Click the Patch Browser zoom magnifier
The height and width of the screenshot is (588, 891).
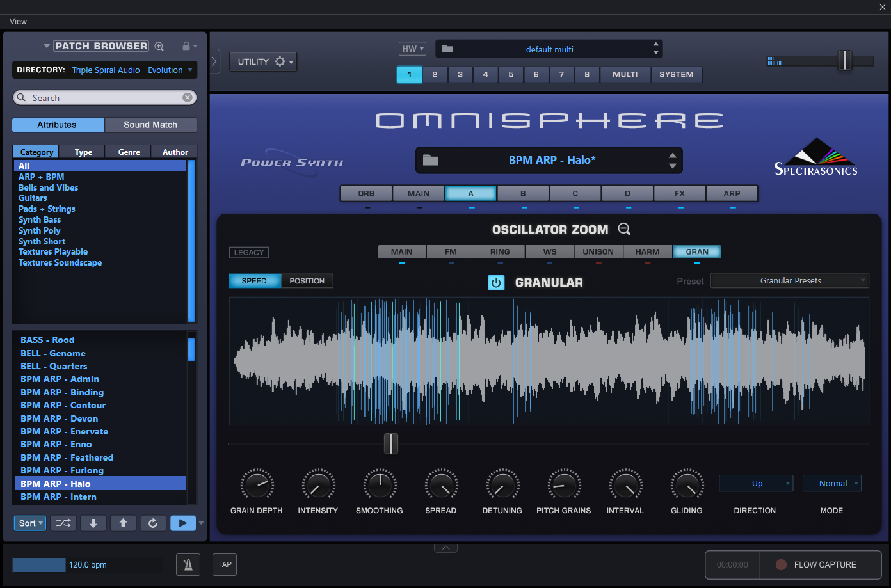point(159,46)
